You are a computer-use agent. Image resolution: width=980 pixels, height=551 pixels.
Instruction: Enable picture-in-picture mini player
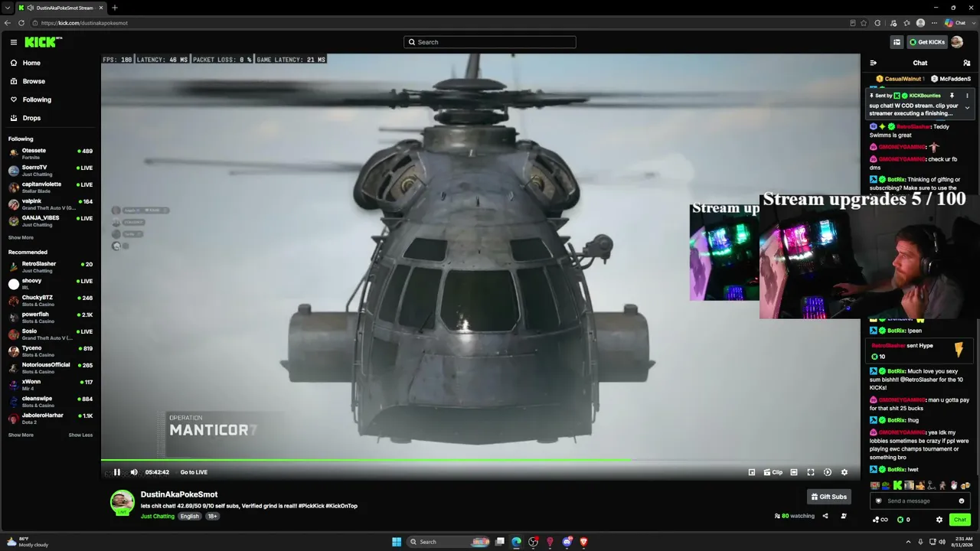point(752,472)
